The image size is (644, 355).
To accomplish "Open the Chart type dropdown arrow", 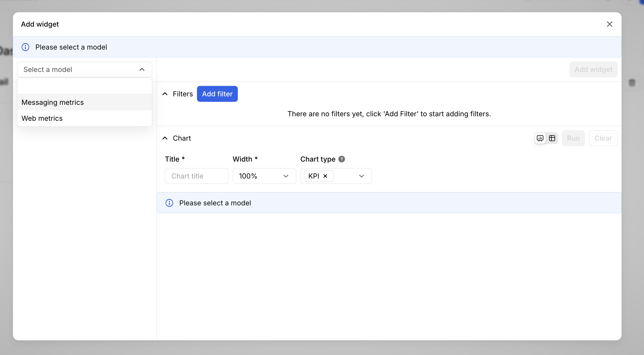I will pos(361,176).
